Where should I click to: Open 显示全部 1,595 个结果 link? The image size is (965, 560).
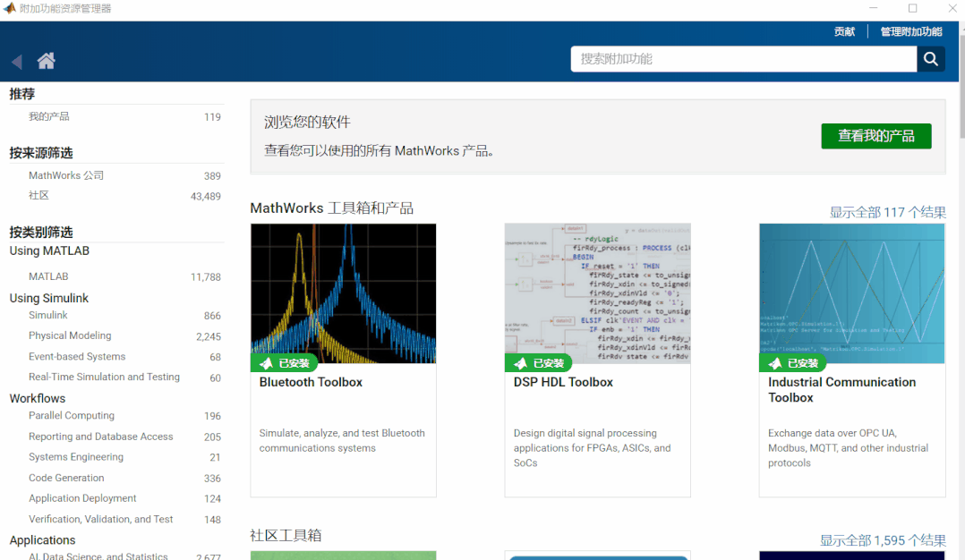[x=883, y=540]
